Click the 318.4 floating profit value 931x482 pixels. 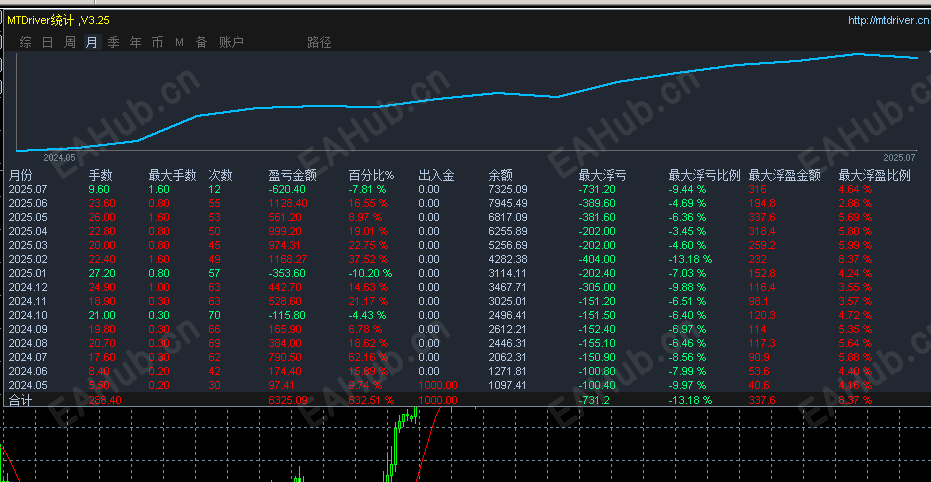pyautogui.click(x=762, y=231)
